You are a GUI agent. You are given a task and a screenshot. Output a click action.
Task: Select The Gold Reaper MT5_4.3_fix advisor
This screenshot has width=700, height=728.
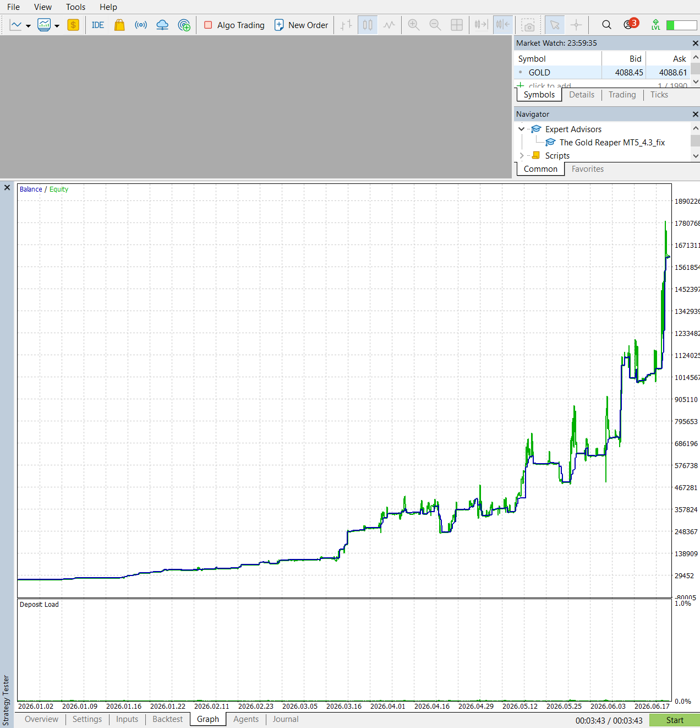click(x=612, y=143)
